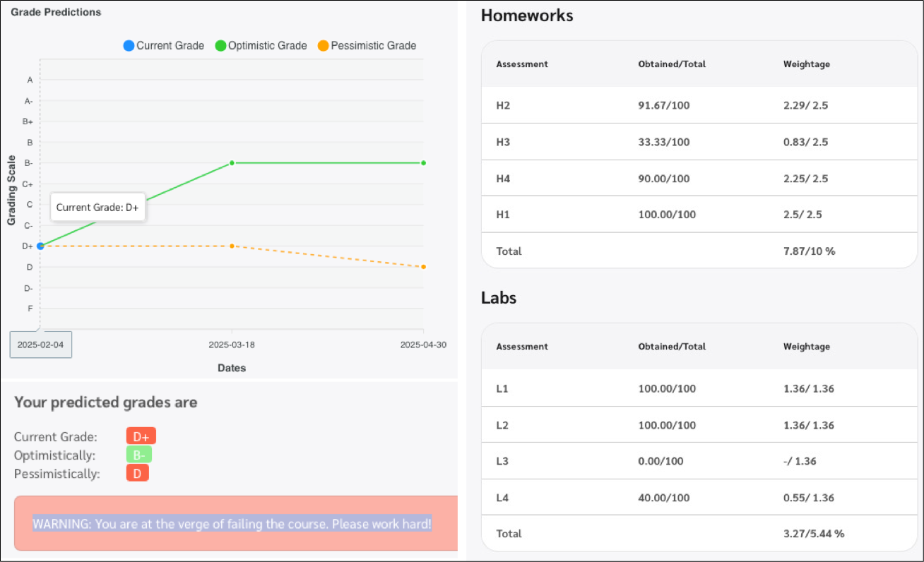Click the highlighted 2025-02-04 date label
Image resolution: width=924 pixels, height=562 pixels.
[40, 345]
